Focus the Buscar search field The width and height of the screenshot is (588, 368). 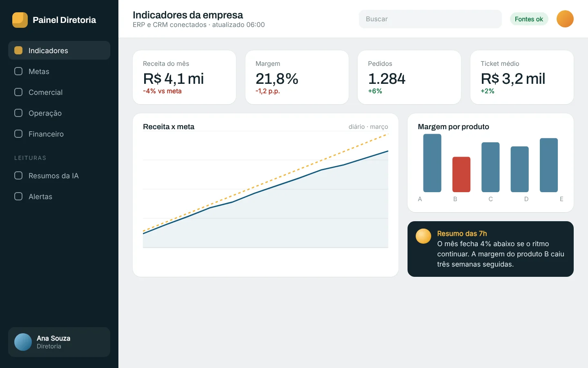tap(430, 19)
